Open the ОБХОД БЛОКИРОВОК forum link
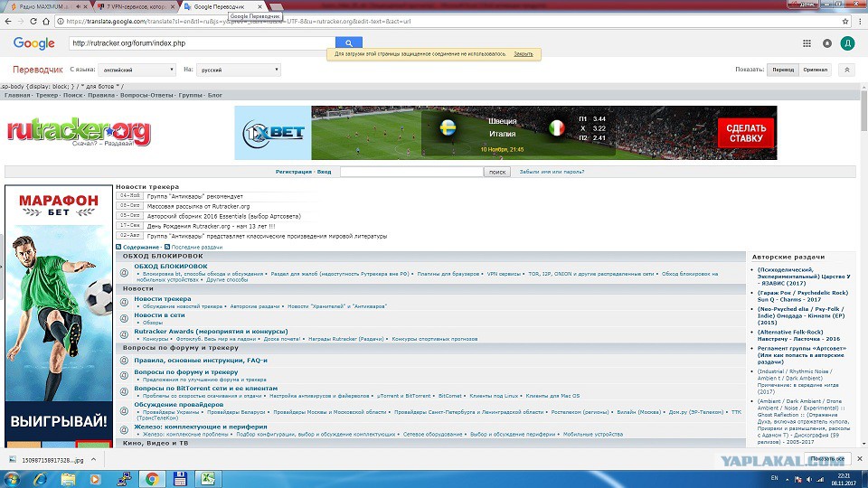This screenshot has height=488, width=868. click(171, 266)
